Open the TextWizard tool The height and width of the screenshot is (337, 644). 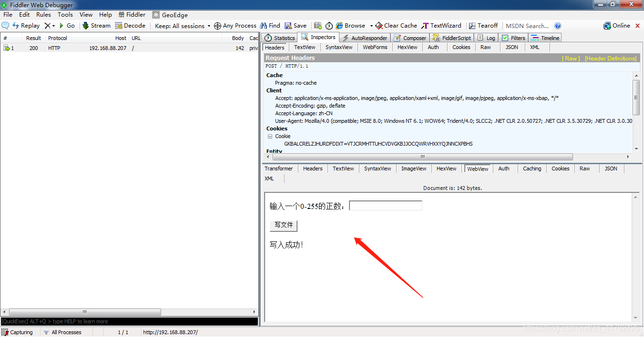(x=441, y=26)
